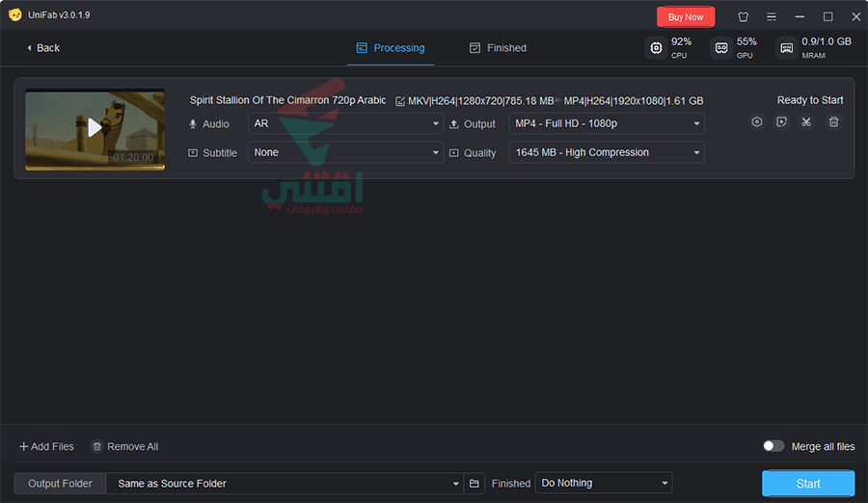
Task: Open the Audio AR dropdown
Action: (345, 123)
